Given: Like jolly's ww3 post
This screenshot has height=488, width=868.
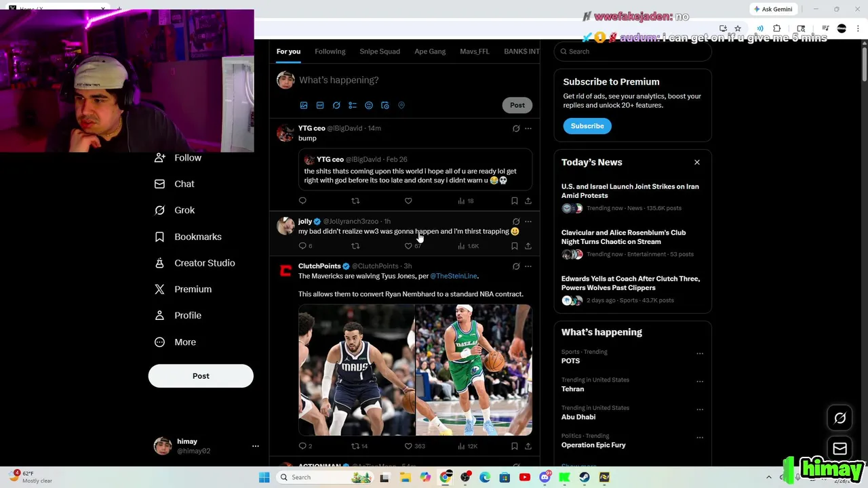Looking at the screenshot, I should pos(413,246).
